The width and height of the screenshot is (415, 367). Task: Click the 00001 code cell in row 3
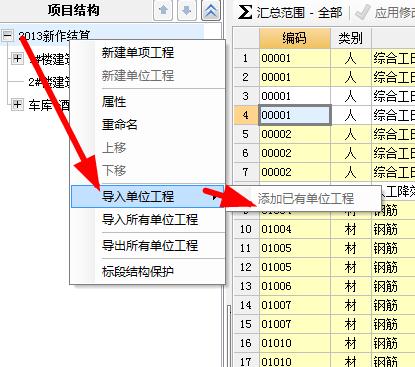(x=295, y=96)
